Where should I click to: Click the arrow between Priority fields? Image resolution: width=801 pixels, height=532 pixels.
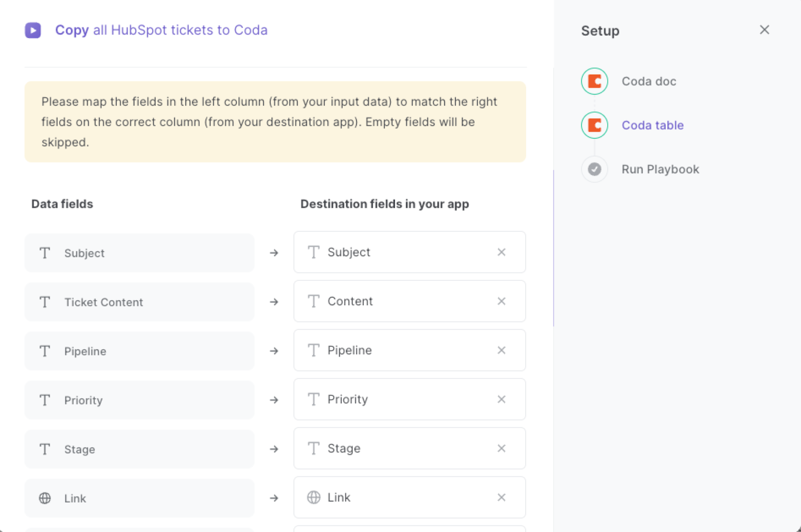pos(274,400)
